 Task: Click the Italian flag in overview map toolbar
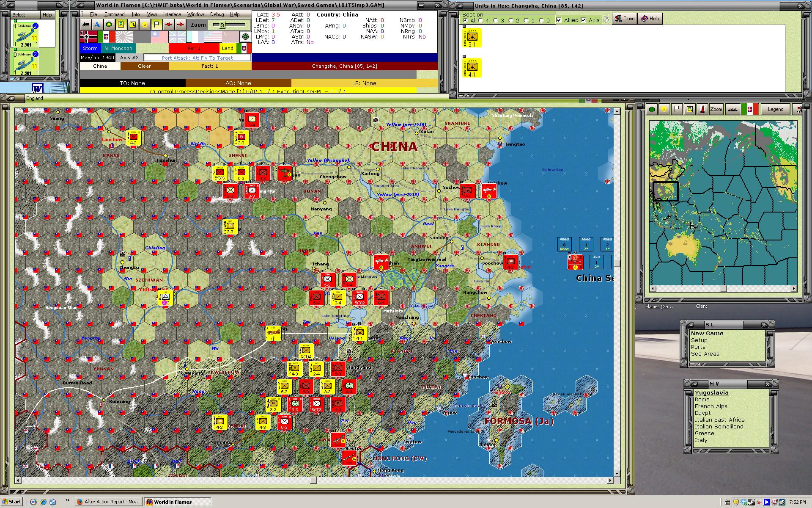(750, 109)
